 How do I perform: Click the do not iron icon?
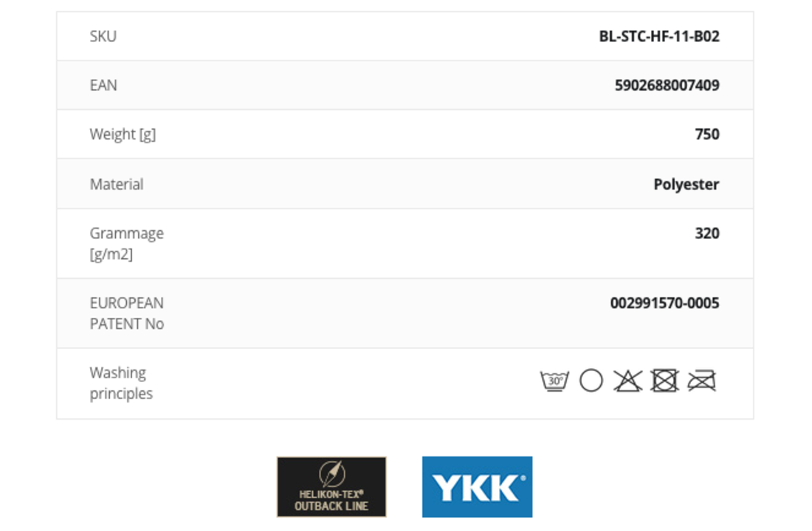click(x=702, y=381)
